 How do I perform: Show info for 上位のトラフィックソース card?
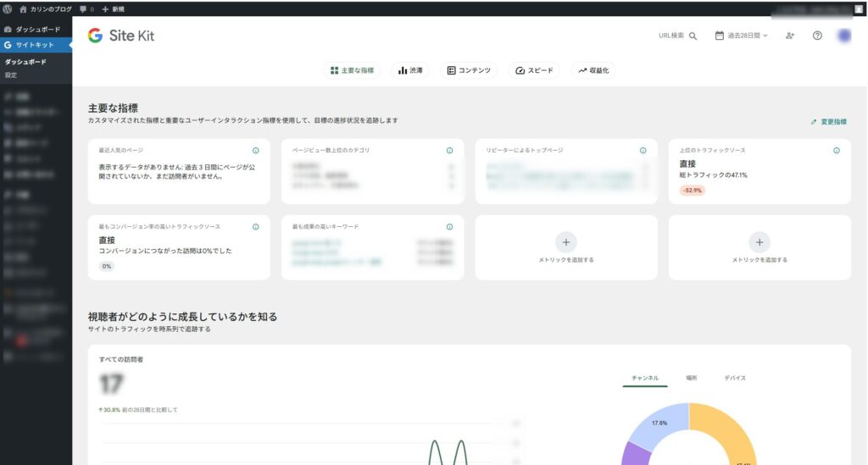[x=837, y=151]
